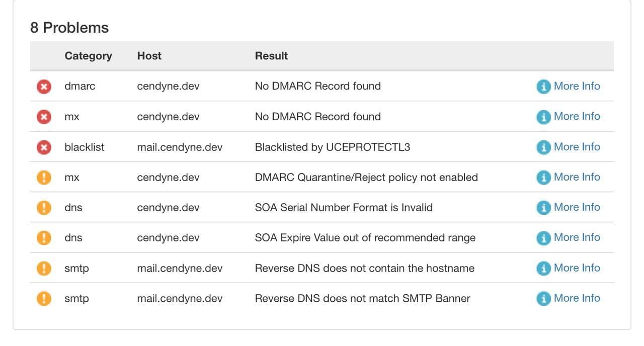Click the Host column header
The image size is (644, 346).
(149, 56)
